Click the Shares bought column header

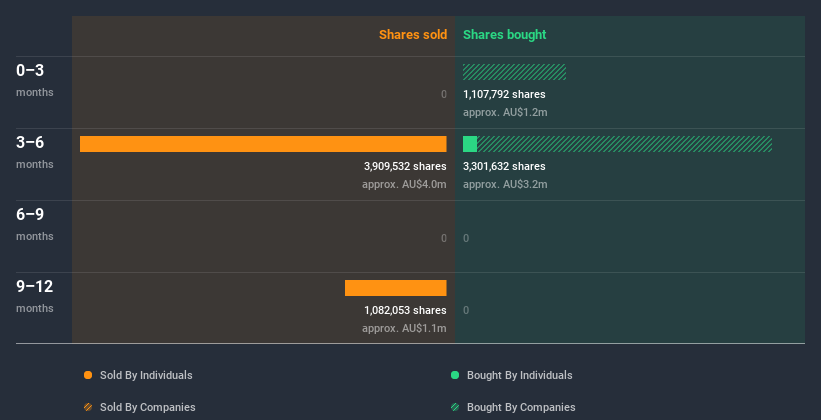(505, 35)
